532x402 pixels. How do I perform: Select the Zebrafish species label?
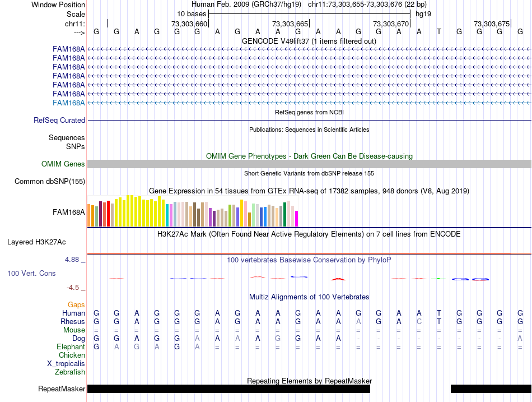tap(70, 372)
